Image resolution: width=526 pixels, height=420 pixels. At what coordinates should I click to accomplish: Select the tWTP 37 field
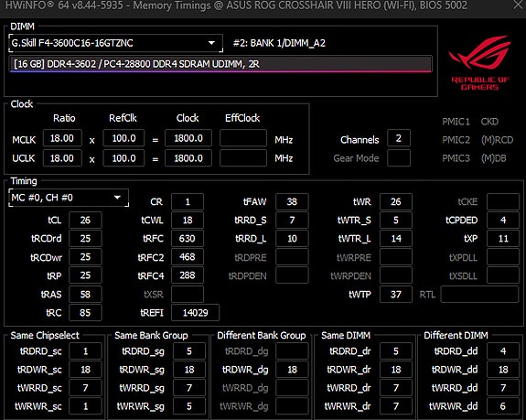click(396, 295)
